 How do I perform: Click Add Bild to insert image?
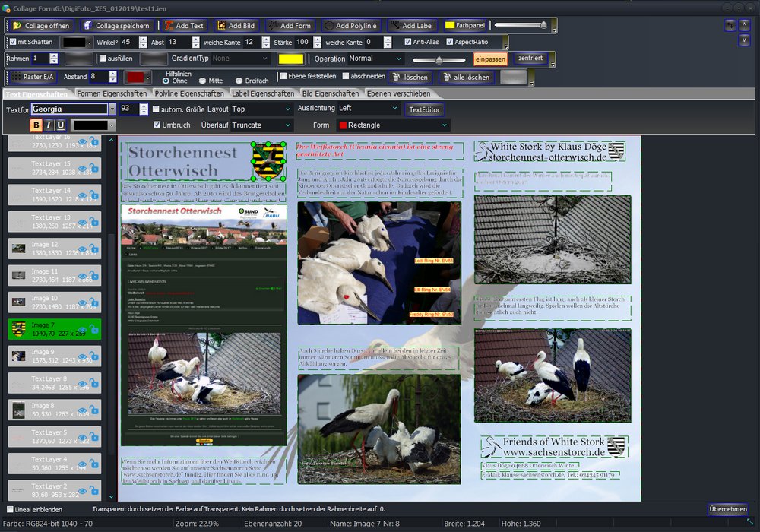pos(236,25)
